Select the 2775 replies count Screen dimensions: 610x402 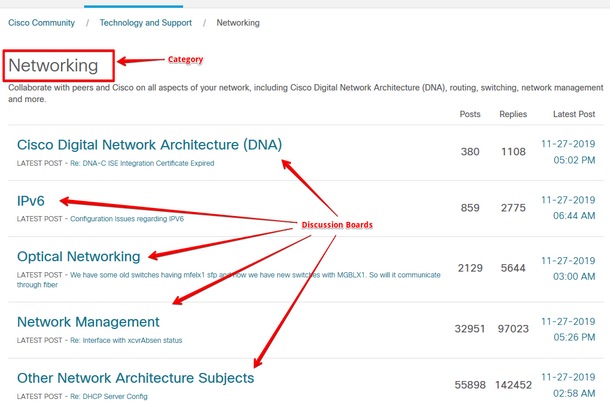pos(513,208)
